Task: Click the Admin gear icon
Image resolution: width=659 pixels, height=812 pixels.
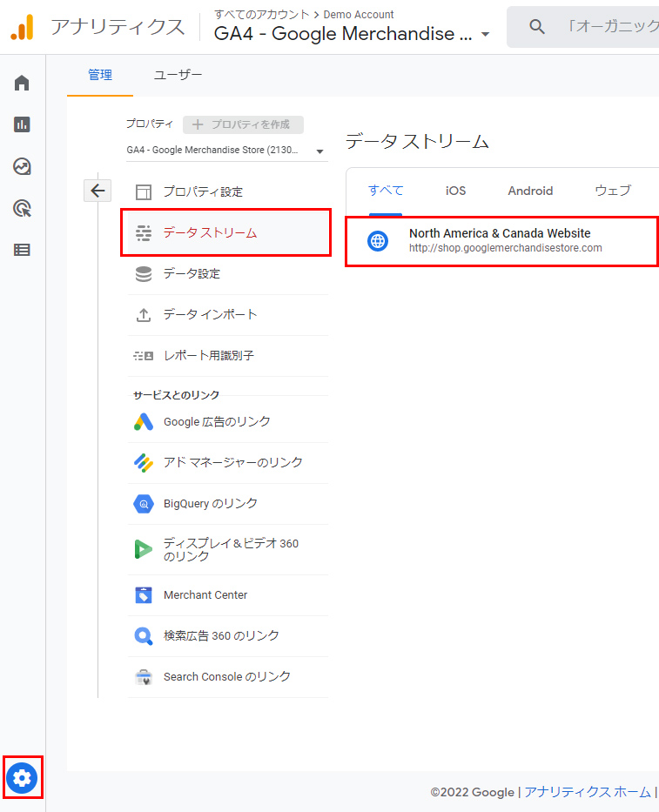Action: click(x=23, y=777)
